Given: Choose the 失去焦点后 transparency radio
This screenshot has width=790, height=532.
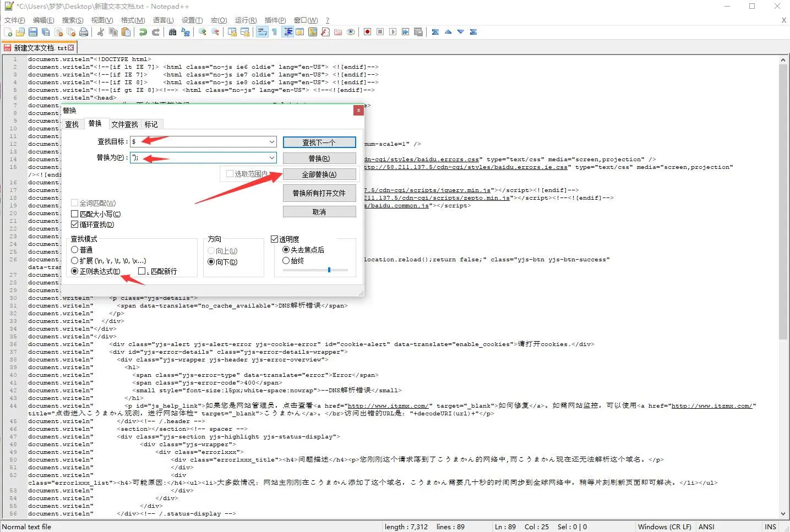Looking at the screenshot, I should (286, 250).
